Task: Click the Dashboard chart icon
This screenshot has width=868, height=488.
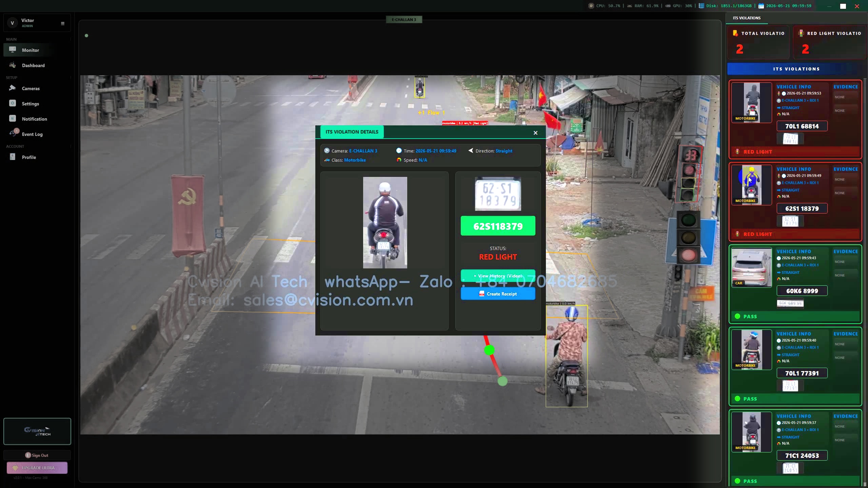Action: point(13,65)
